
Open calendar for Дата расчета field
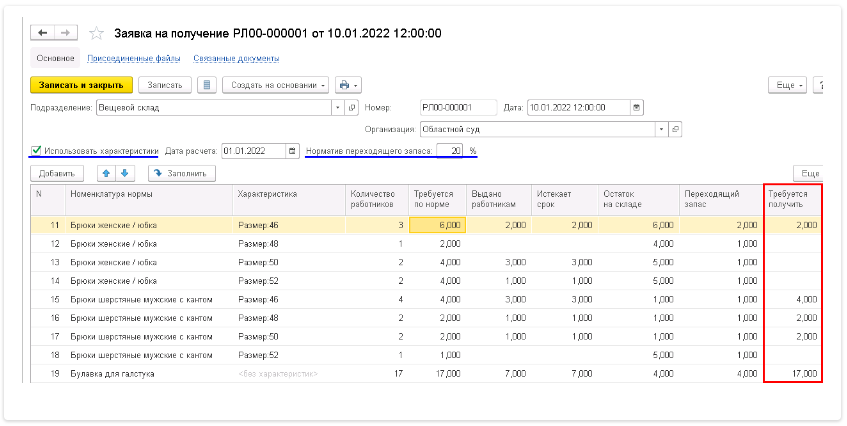click(x=292, y=151)
